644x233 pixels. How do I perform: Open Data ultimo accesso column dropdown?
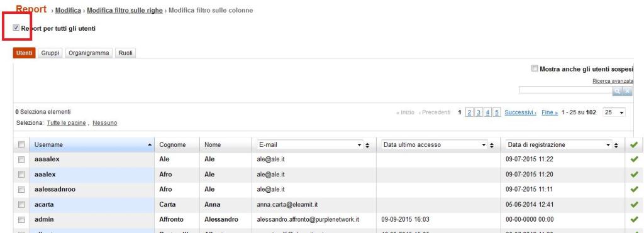point(434,145)
